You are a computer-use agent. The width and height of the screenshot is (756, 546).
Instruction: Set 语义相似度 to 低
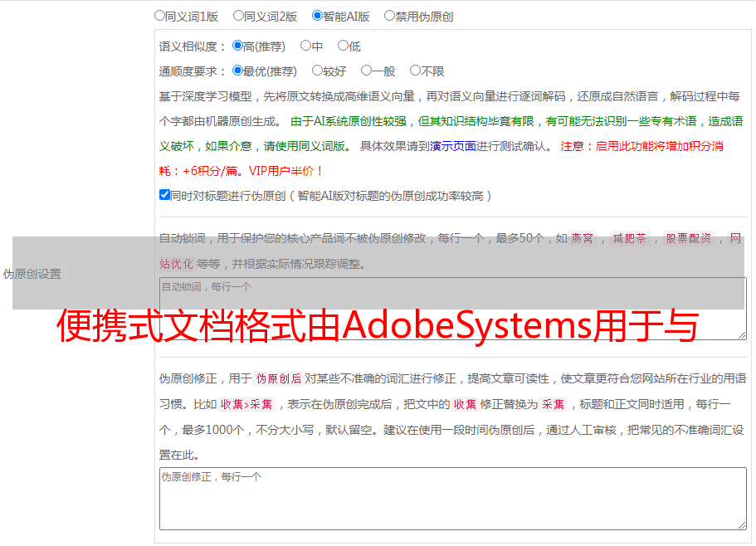[344, 46]
